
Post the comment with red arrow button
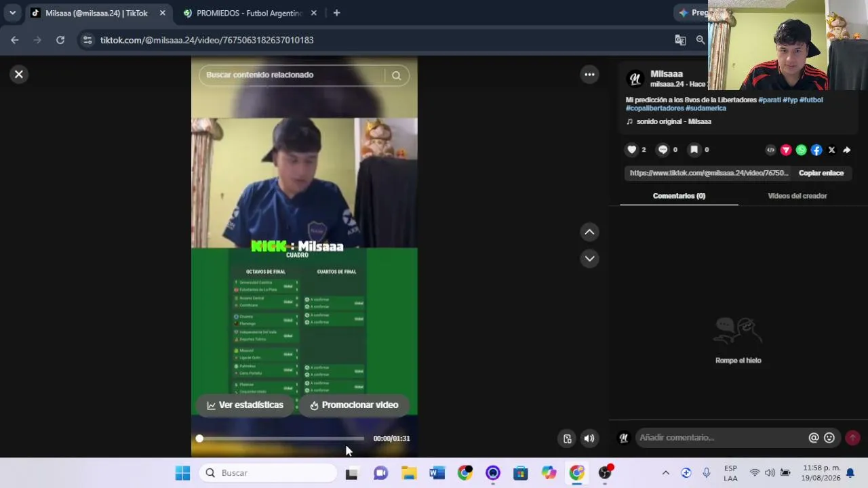pyautogui.click(x=852, y=438)
